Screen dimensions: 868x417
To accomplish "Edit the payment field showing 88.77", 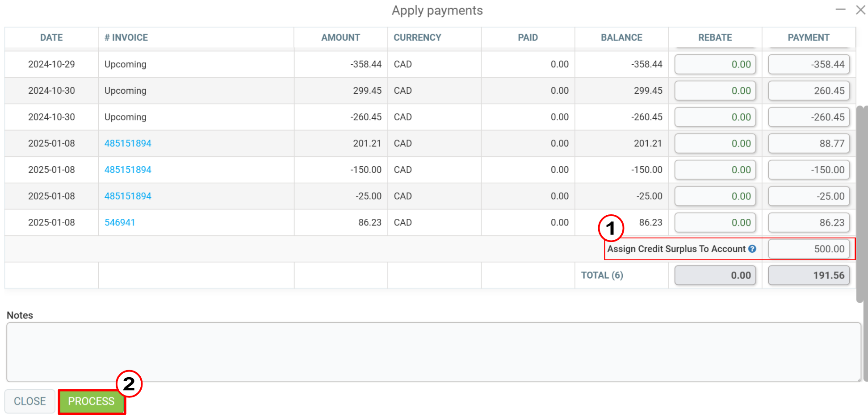I will (809, 143).
